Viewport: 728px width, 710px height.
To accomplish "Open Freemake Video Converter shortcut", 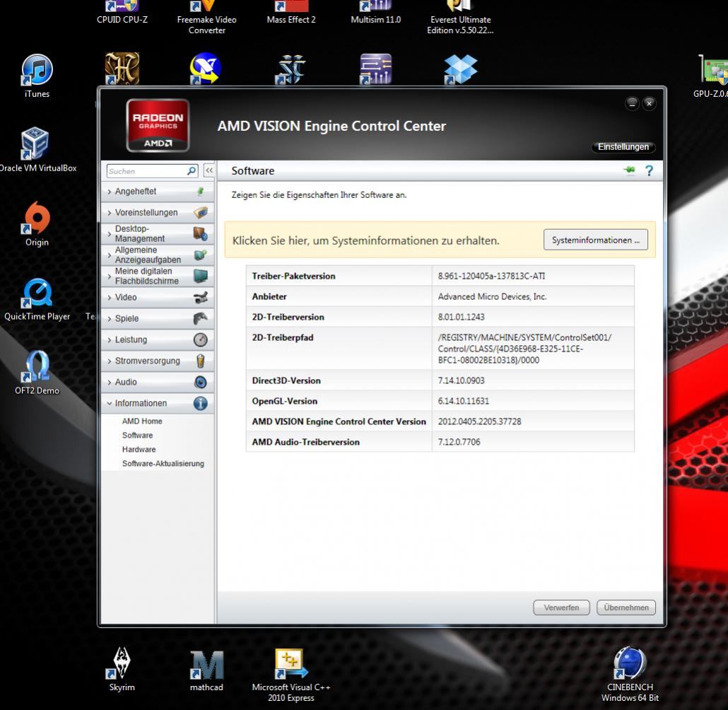I will pos(206,18).
